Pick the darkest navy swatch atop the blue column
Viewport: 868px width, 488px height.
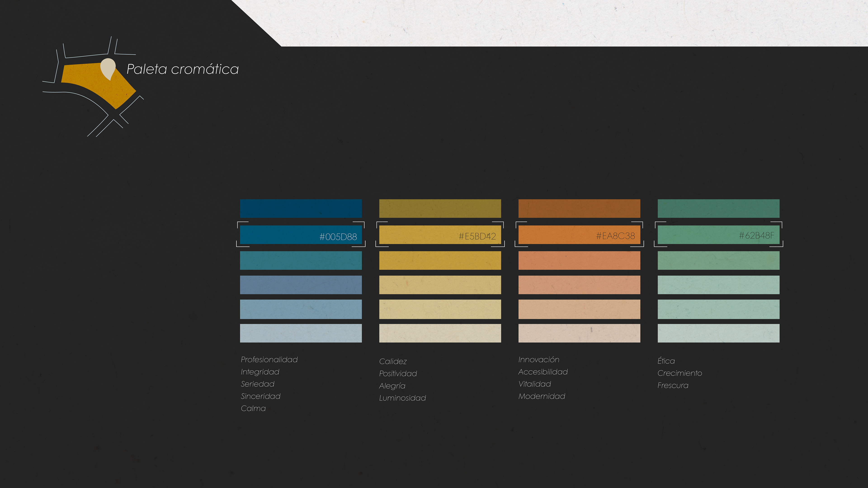pyautogui.click(x=301, y=209)
